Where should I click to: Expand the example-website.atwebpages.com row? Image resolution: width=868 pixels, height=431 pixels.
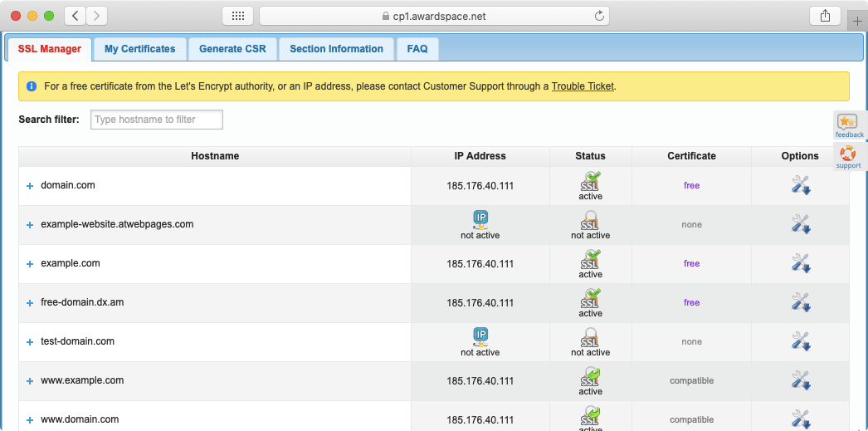[x=30, y=225]
